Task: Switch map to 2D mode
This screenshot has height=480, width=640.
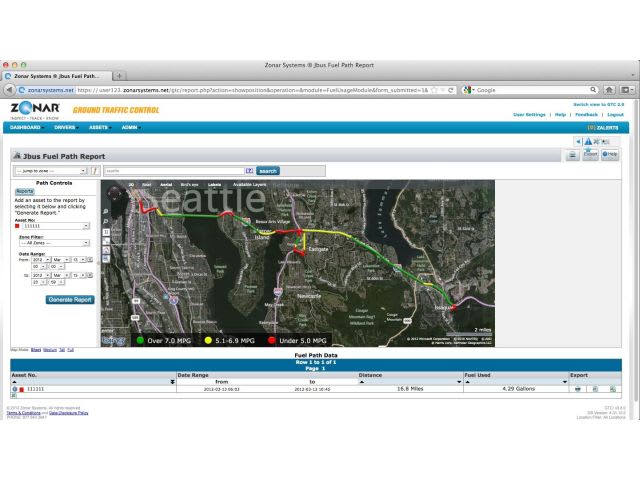Action: [x=131, y=185]
